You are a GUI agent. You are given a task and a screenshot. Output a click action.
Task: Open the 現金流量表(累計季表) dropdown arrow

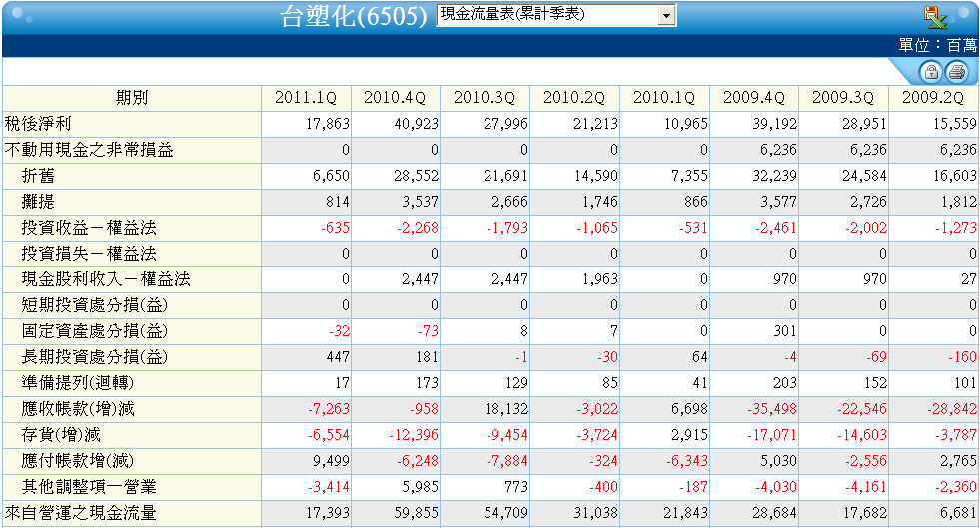(667, 15)
